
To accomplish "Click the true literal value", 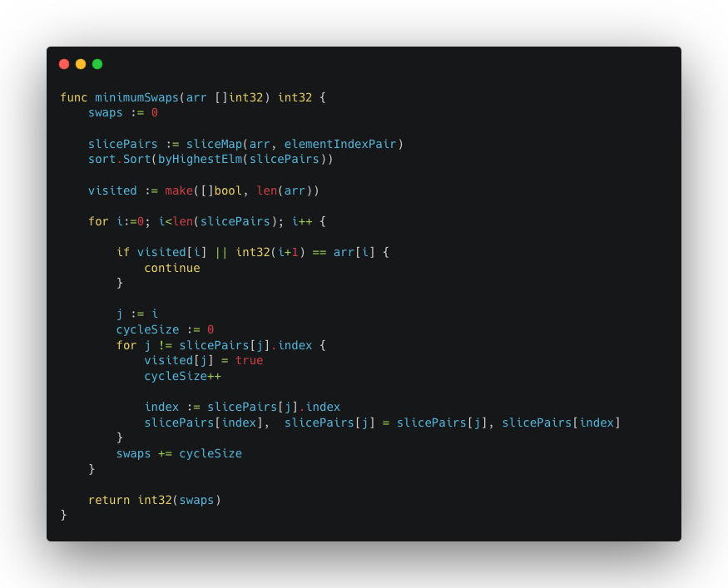I will click(x=250, y=361).
